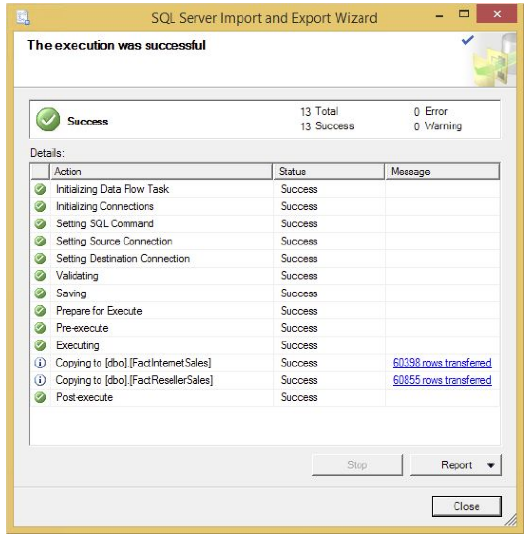527x537 pixels.
Task: Select the Pre-execute row text
Action: click(x=82, y=328)
